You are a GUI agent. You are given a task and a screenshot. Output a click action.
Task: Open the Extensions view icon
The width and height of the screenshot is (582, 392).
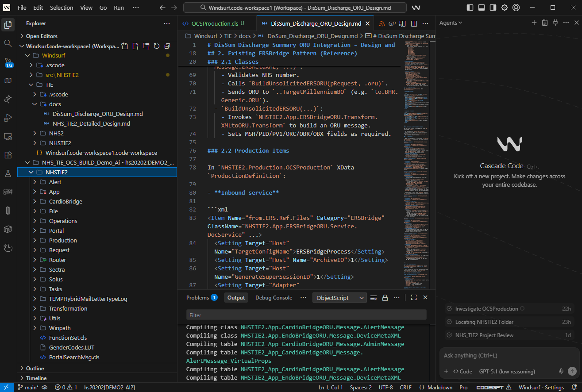(x=8, y=155)
